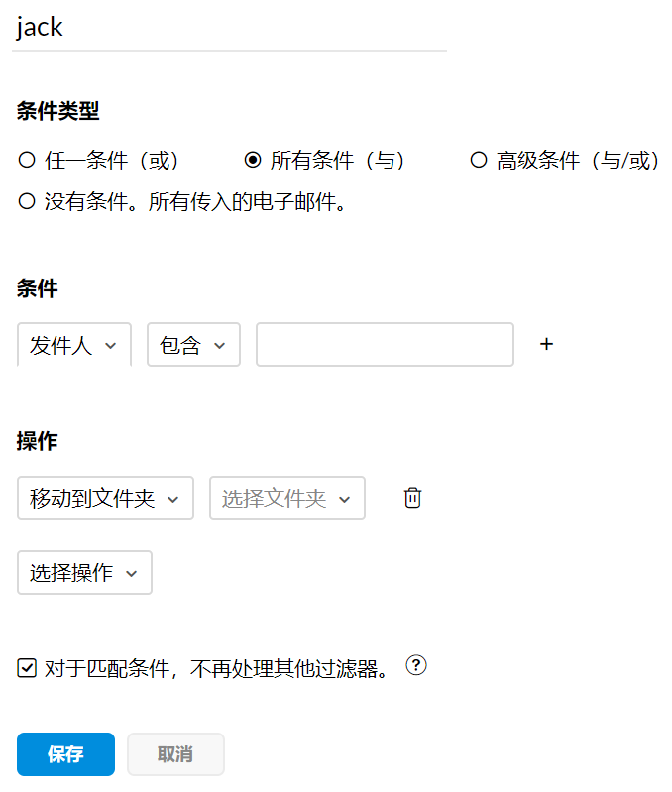Viewport: 672px width, 792px height.
Task: Click the plus icon to add a condition
Action: (x=546, y=344)
